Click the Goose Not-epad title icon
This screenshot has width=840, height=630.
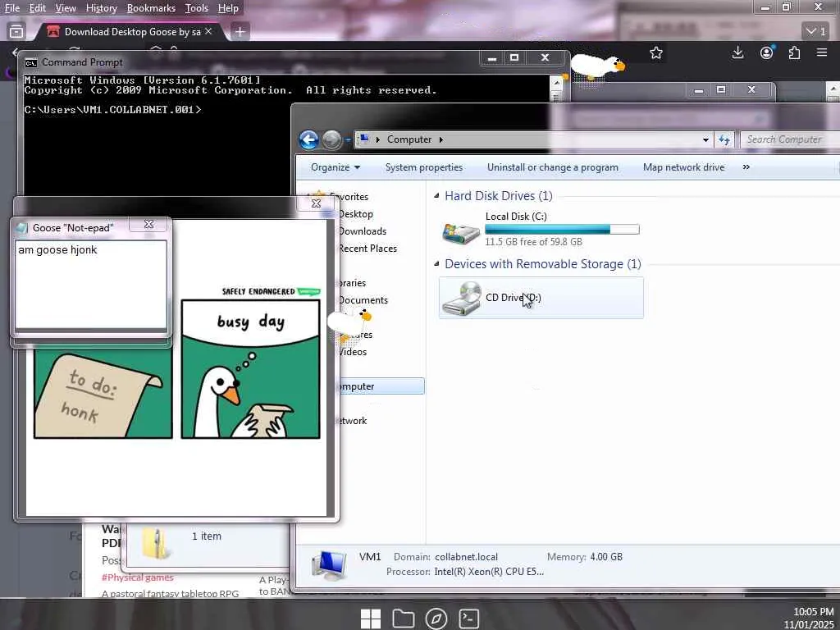click(x=22, y=228)
